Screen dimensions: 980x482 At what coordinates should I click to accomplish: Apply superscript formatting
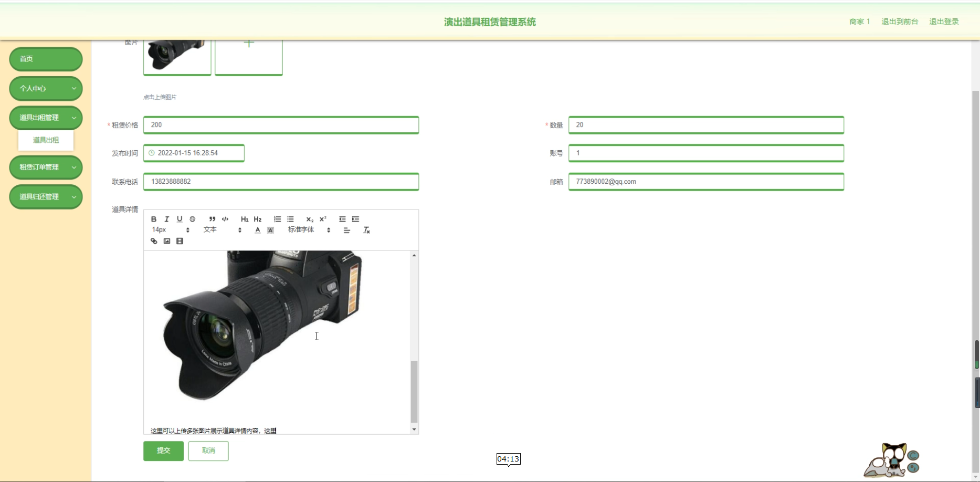click(323, 219)
